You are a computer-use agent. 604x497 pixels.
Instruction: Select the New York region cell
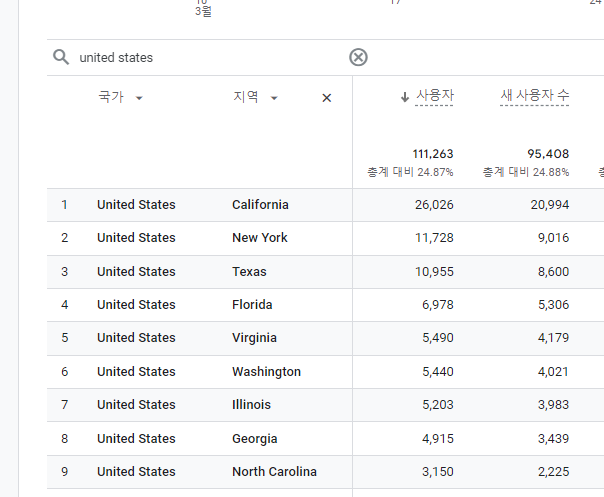click(x=260, y=238)
